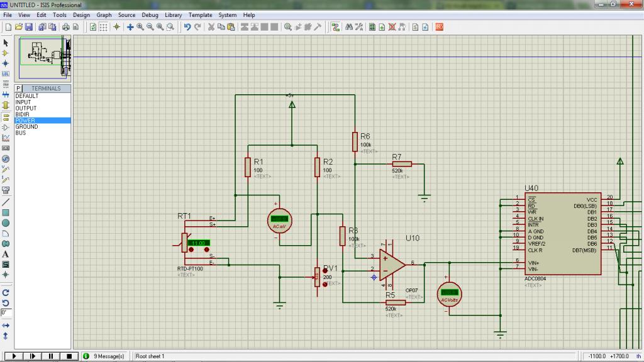Open the Template menu
Screen dimensions: 644x362
tap(200, 14)
